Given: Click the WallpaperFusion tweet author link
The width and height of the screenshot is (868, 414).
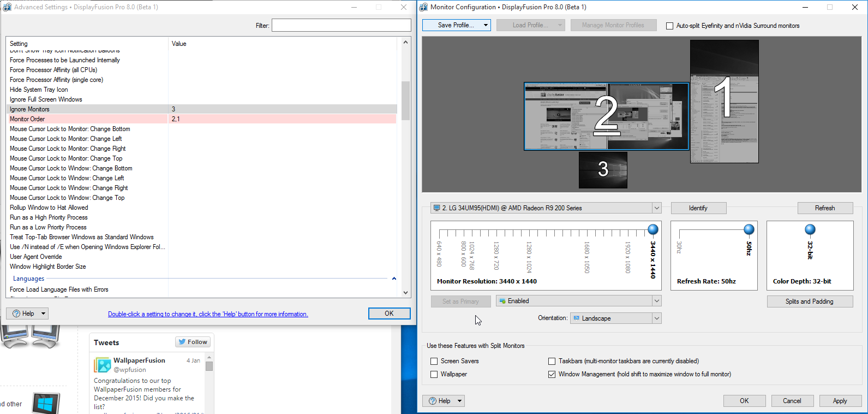Looking at the screenshot, I should 139,360.
